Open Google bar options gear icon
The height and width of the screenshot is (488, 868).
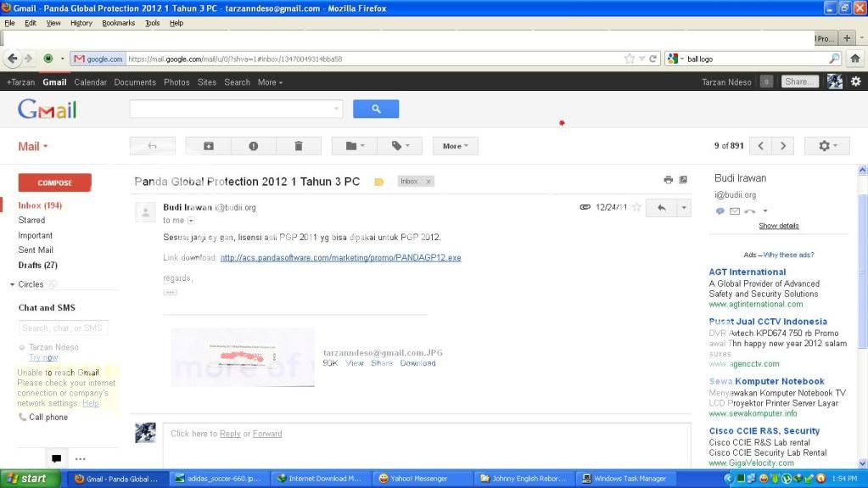click(x=856, y=81)
